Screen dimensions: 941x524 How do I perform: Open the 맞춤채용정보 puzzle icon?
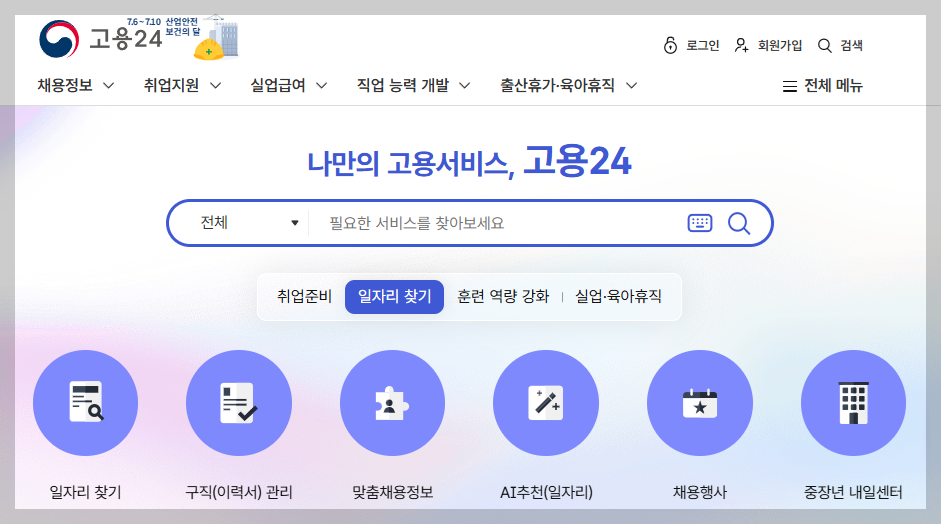(x=392, y=403)
